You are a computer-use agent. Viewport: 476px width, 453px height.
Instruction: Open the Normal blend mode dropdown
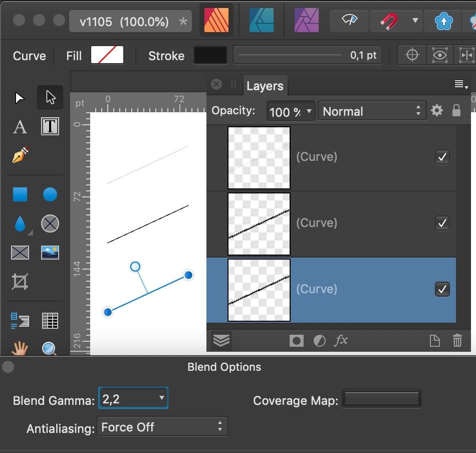click(x=372, y=111)
